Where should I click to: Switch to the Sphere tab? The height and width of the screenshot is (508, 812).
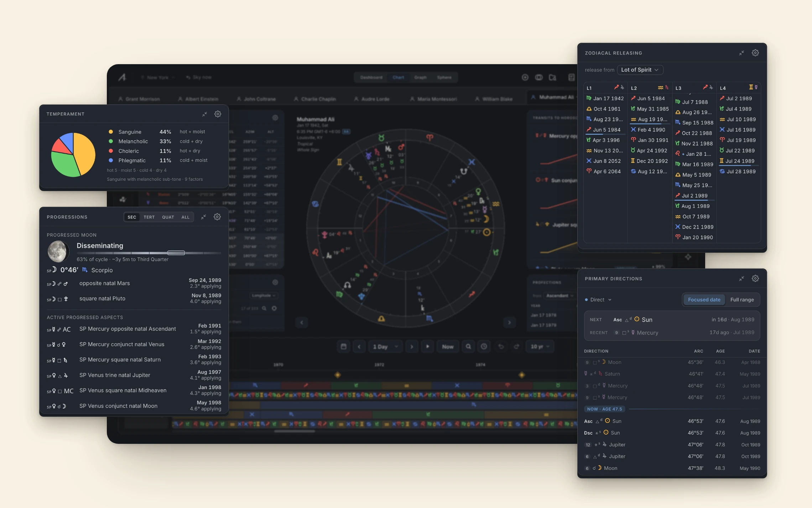pyautogui.click(x=444, y=77)
